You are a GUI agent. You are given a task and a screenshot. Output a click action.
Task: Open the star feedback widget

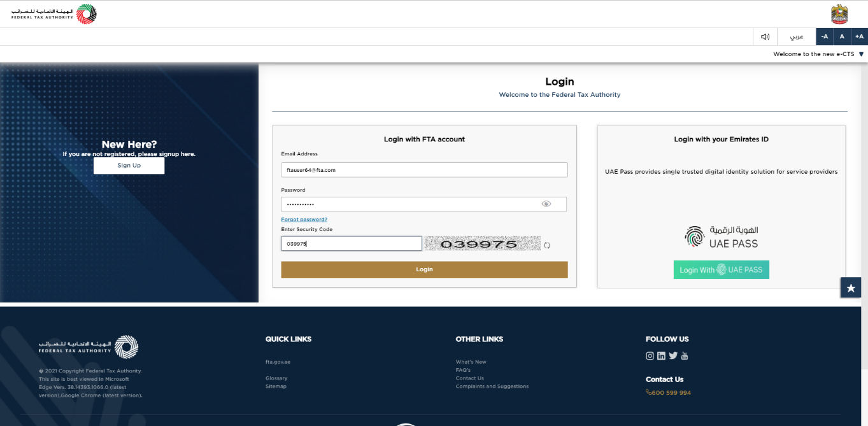[x=851, y=288]
